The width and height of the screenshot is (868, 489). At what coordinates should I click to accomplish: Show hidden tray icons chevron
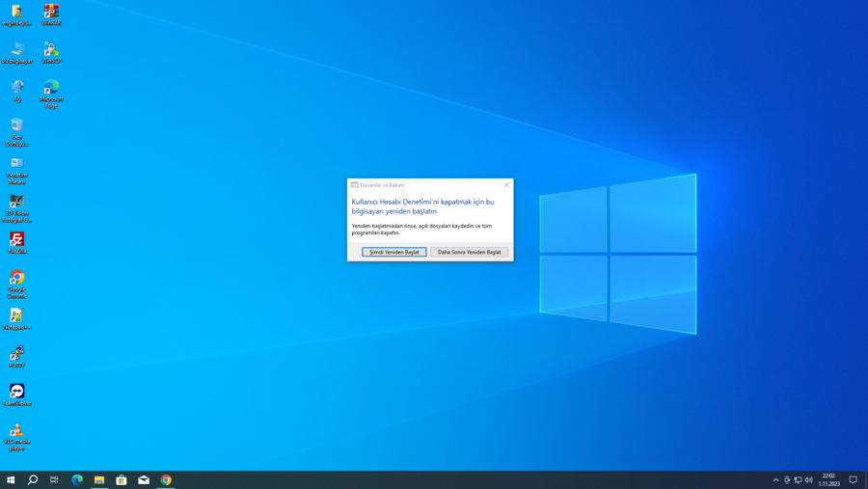click(x=775, y=480)
